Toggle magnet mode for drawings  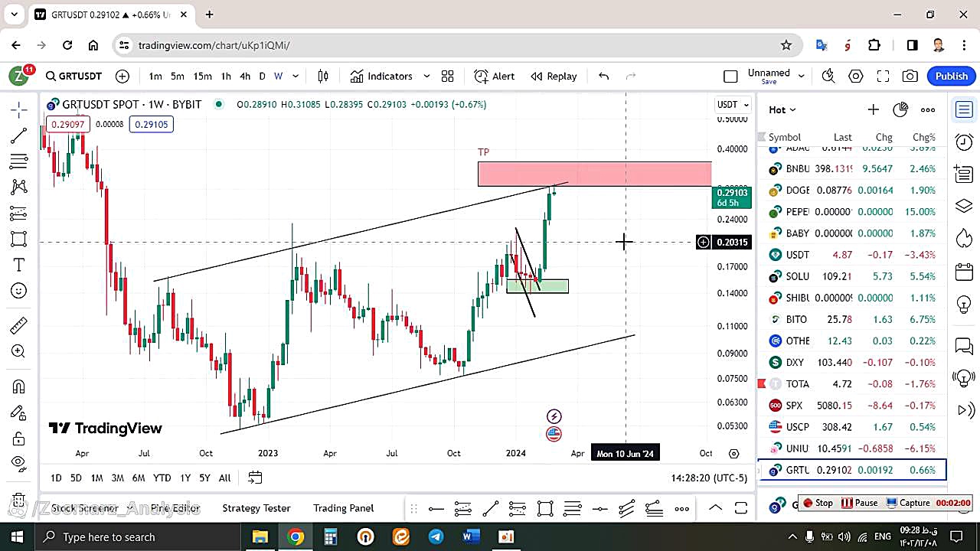[19, 386]
